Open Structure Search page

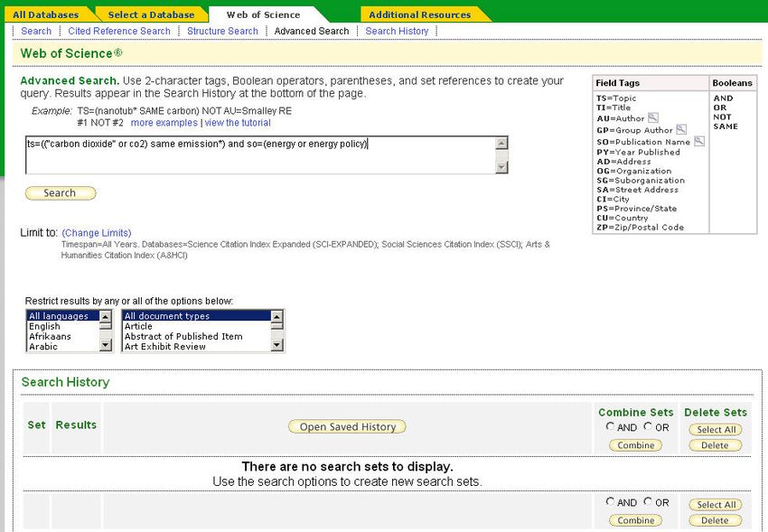tap(222, 31)
